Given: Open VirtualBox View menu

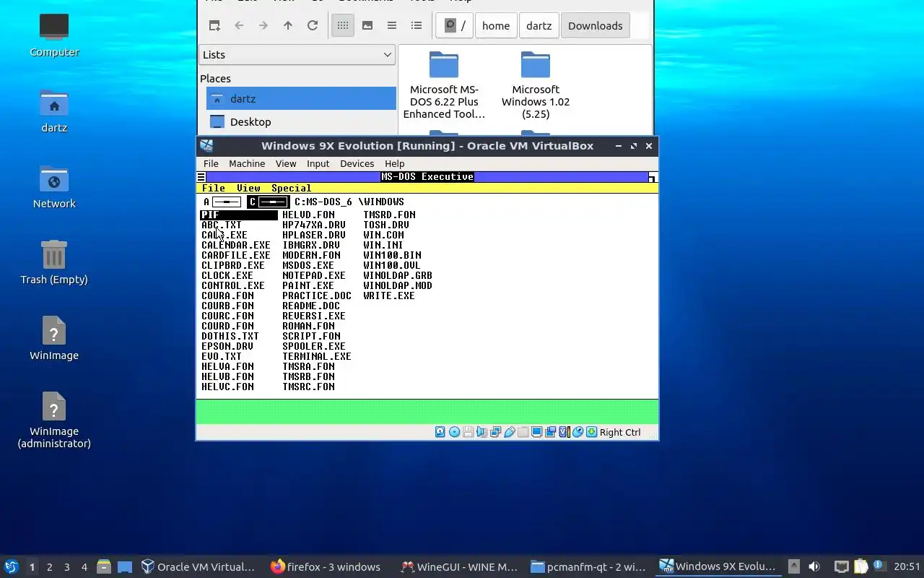Looking at the screenshot, I should tap(286, 164).
